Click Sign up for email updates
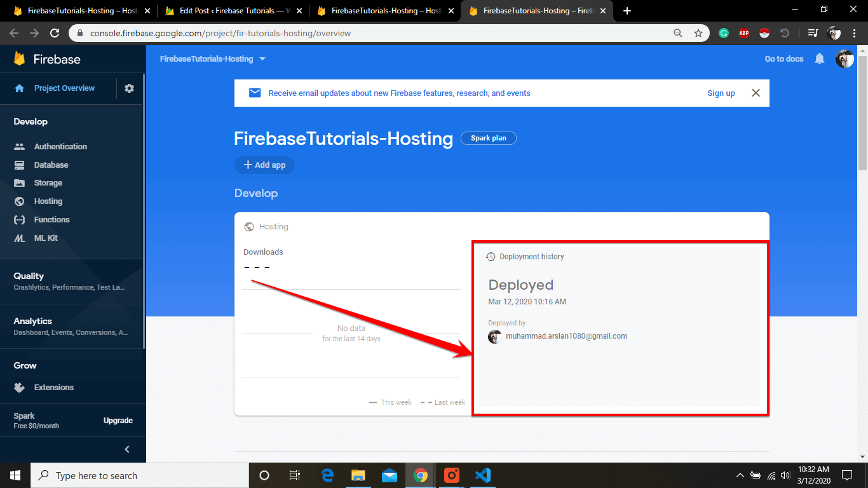 click(x=721, y=93)
